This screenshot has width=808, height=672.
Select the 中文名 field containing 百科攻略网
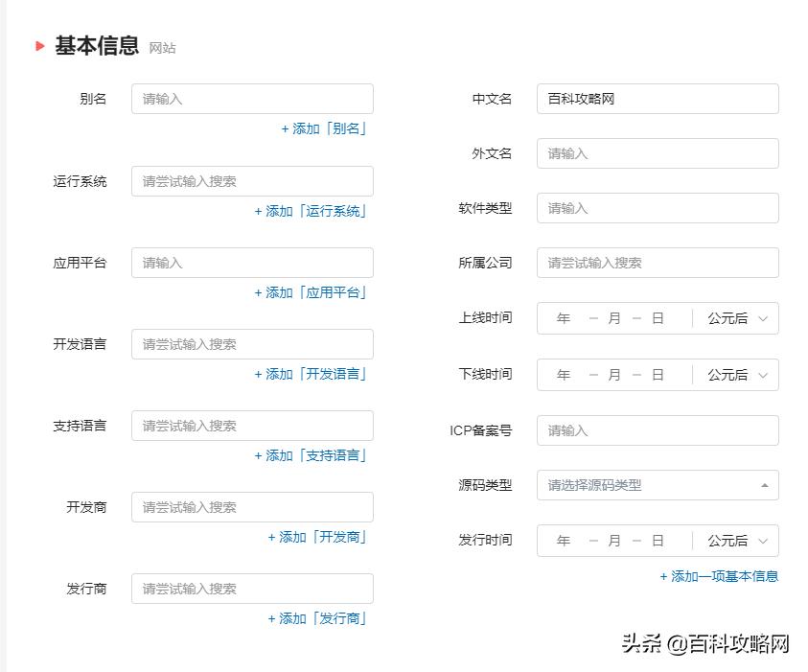(658, 99)
